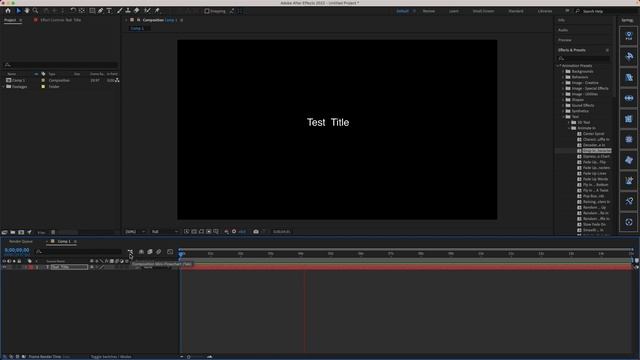Switch to the Review workspace

click(x=429, y=11)
